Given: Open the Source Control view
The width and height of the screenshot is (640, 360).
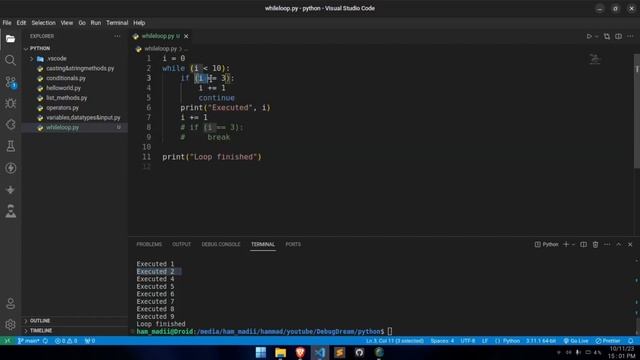Looking at the screenshot, I should click(x=11, y=82).
